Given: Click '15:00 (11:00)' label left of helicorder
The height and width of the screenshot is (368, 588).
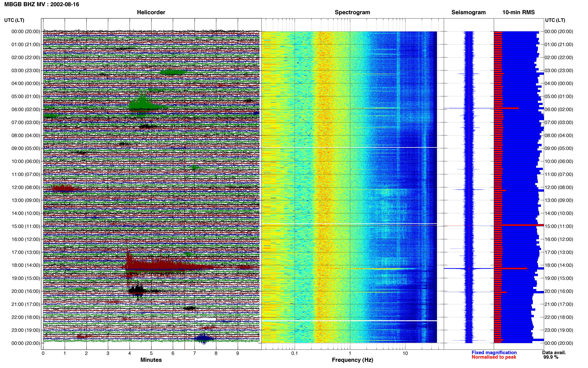Looking at the screenshot, I should point(26,226).
